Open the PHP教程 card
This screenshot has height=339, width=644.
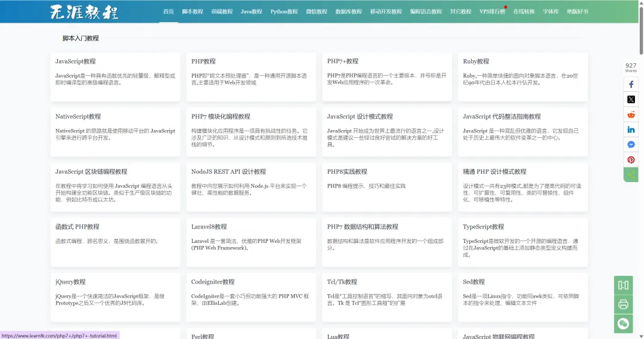[x=251, y=77]
